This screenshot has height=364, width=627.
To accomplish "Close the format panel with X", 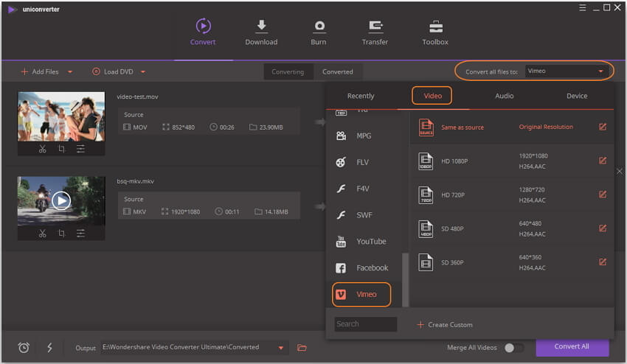I will (620, 172).
